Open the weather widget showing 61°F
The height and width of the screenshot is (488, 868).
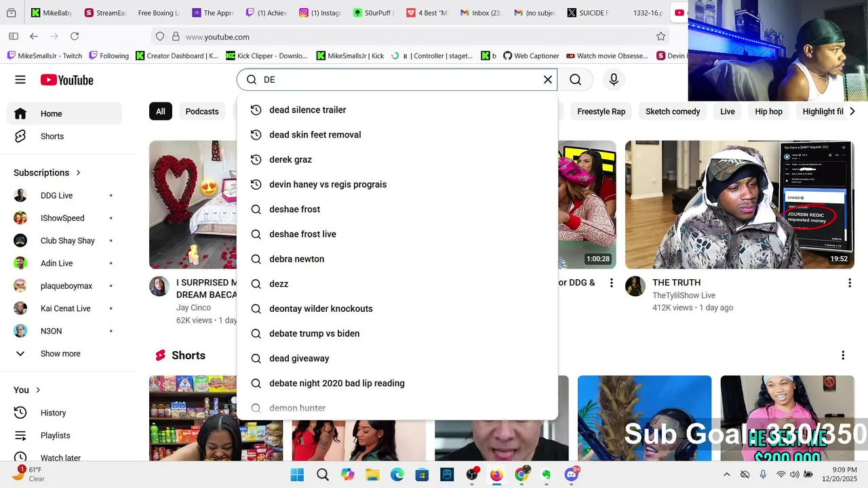(x=30, y=474)
